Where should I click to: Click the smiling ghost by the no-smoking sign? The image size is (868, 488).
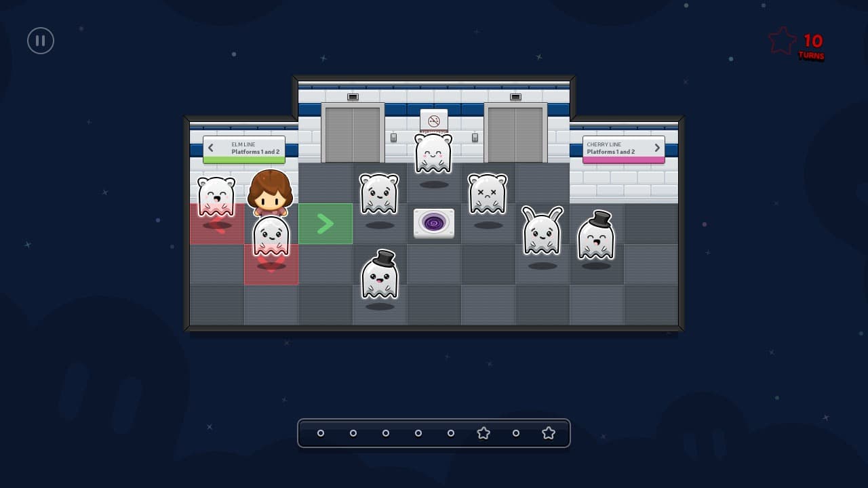[x=433, y=153]
